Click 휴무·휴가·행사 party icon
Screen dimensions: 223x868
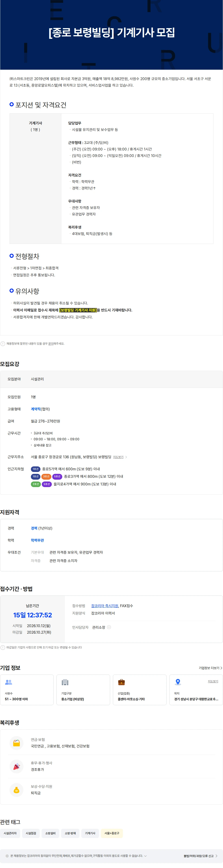tap(16, 766)
